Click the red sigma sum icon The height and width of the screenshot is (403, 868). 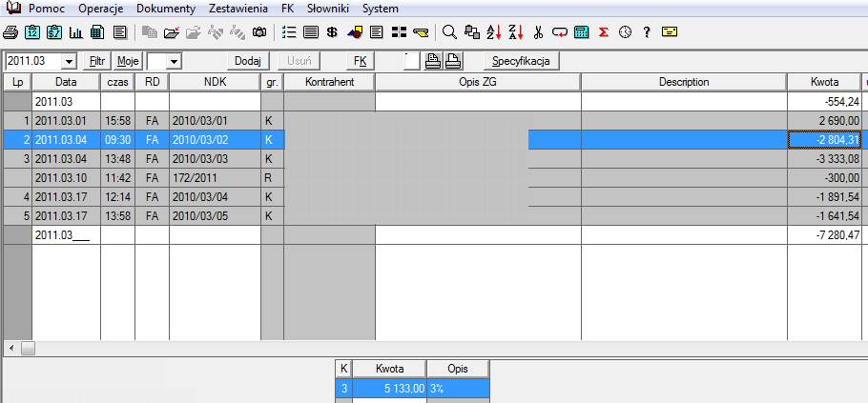coord(604,31)
